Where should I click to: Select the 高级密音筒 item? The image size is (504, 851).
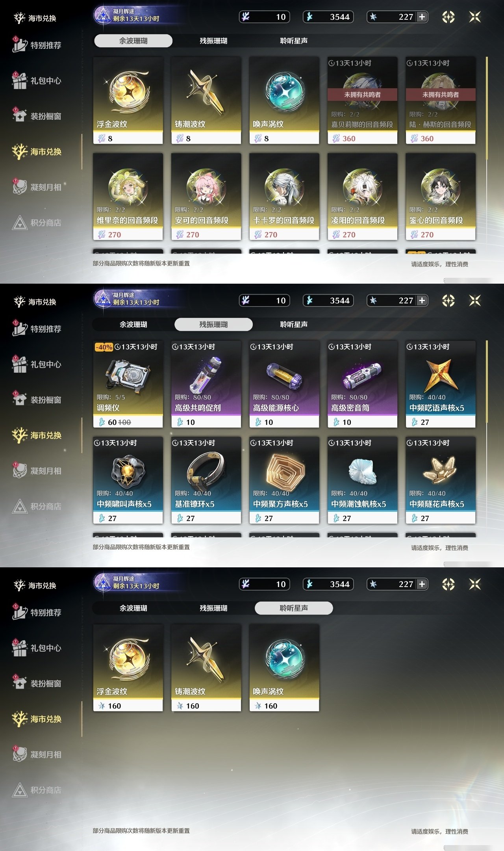coord(362,384)
